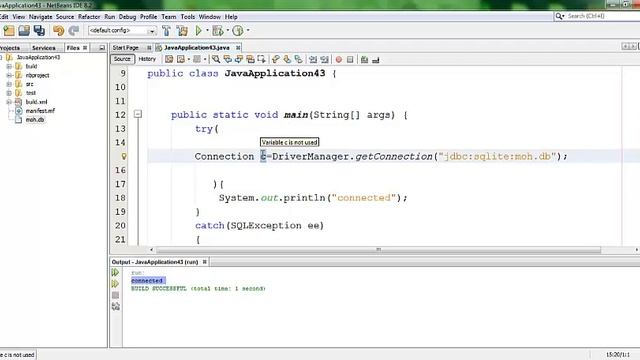Click the editor Back navigation icon
640x360 pixels.
pos(180,60)
